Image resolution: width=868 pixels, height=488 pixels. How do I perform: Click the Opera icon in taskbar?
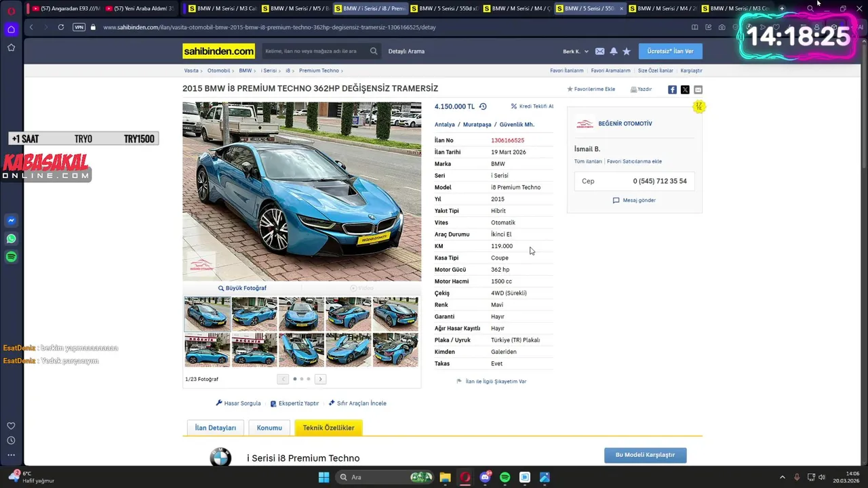click(465, 477)
